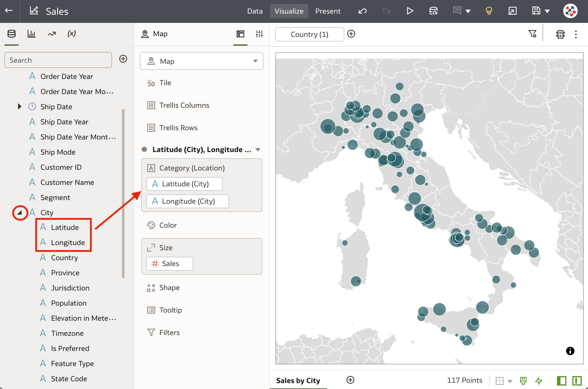Click the Sales measure in Size
588x389 pixels.
170,264
